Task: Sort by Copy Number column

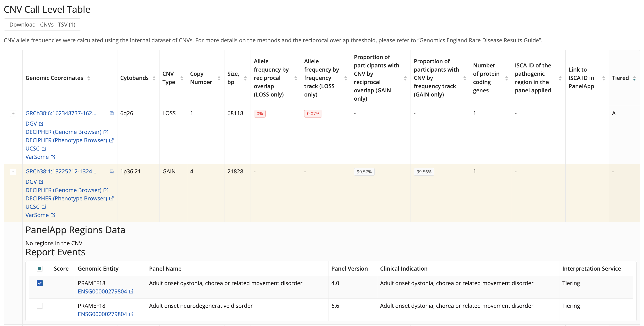Action: tap(219, 78)
